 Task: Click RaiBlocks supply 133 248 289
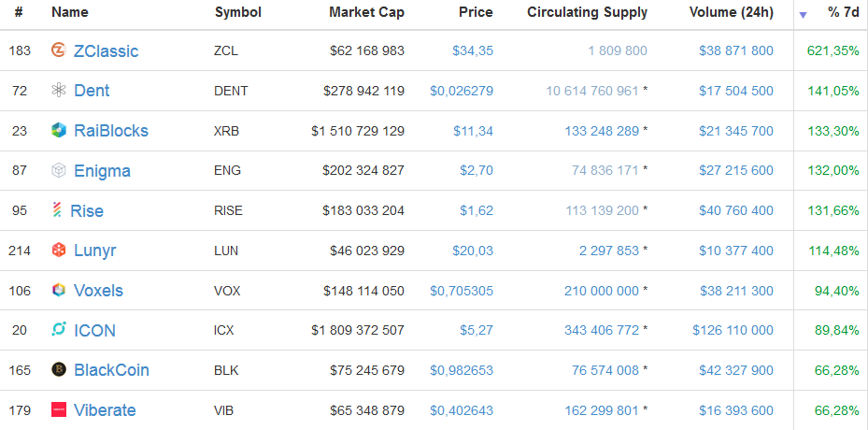pyautogui.click(x=602, y=131)
